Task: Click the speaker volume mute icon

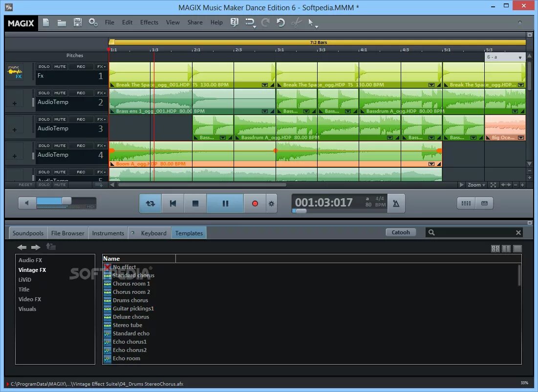Action: [x=27, y=203]
